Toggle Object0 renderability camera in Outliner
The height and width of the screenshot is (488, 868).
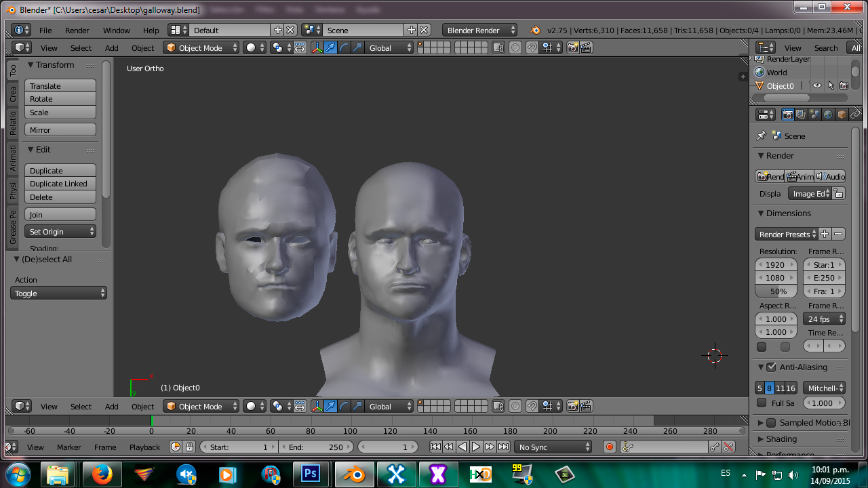click(844, 86)
